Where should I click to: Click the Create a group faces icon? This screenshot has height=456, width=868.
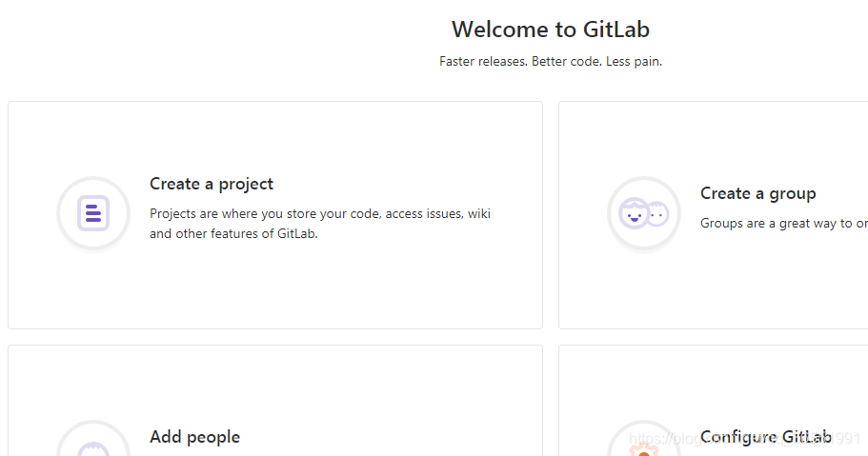[644, 213]
